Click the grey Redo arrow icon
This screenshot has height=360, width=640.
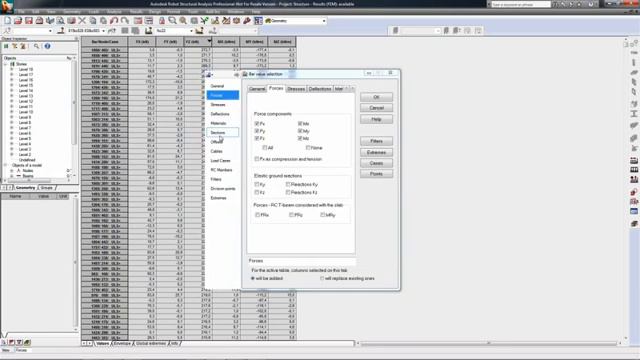124,20
